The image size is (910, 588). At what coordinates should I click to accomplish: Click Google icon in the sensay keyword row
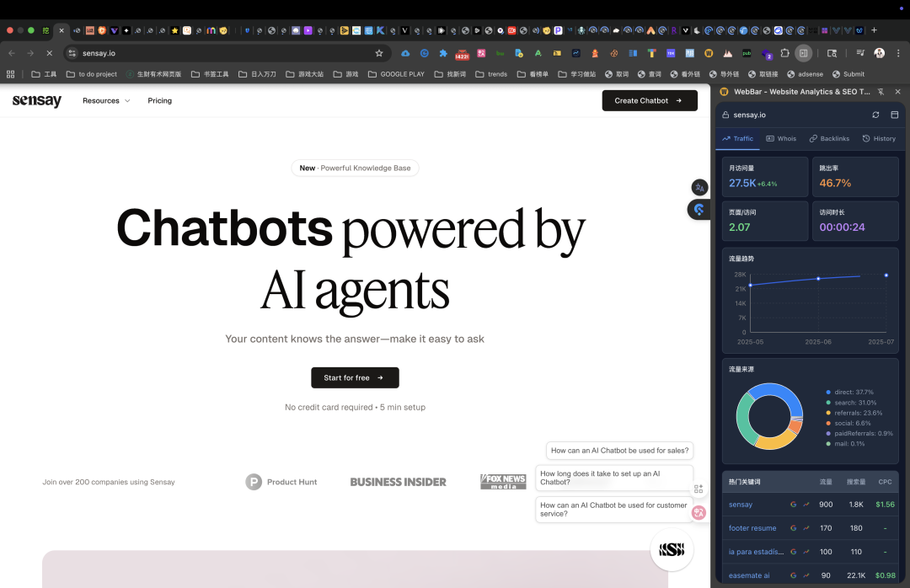794,505
